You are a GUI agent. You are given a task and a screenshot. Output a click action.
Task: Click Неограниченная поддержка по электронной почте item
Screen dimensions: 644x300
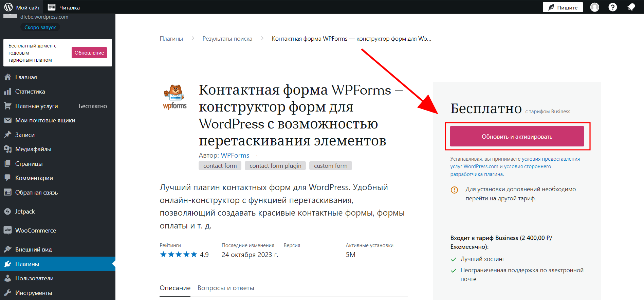522,275
